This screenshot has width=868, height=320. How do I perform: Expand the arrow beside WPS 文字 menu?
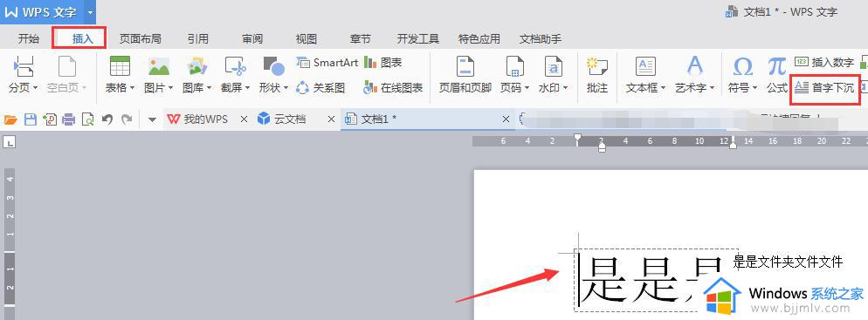coord(90,12)
